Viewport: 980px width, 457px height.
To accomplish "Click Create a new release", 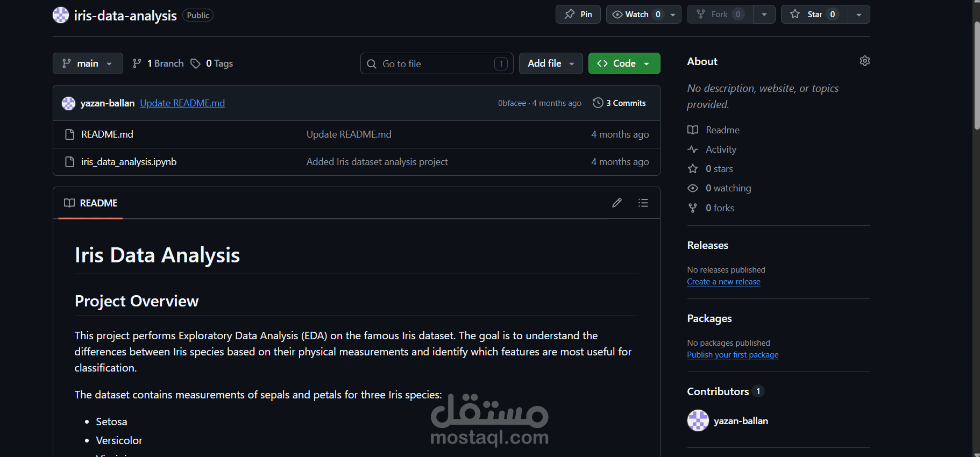I will tap(724, 282).
